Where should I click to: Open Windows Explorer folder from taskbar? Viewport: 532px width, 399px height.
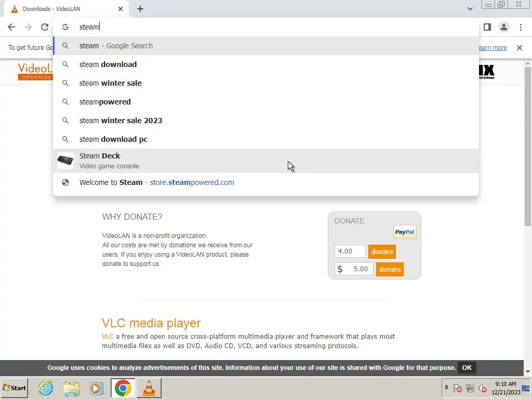click(x=71, y=388)
